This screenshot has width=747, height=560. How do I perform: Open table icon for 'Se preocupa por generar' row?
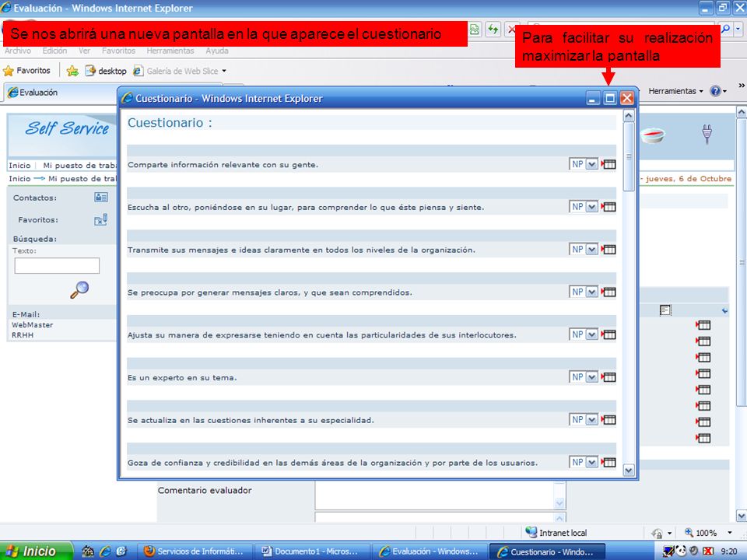(x=608, y=292)
